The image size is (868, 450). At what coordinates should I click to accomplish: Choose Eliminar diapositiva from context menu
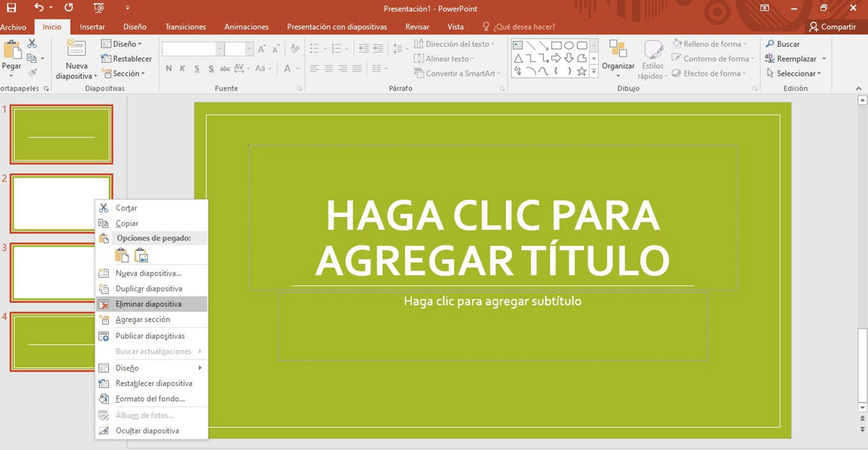(151, 304)
